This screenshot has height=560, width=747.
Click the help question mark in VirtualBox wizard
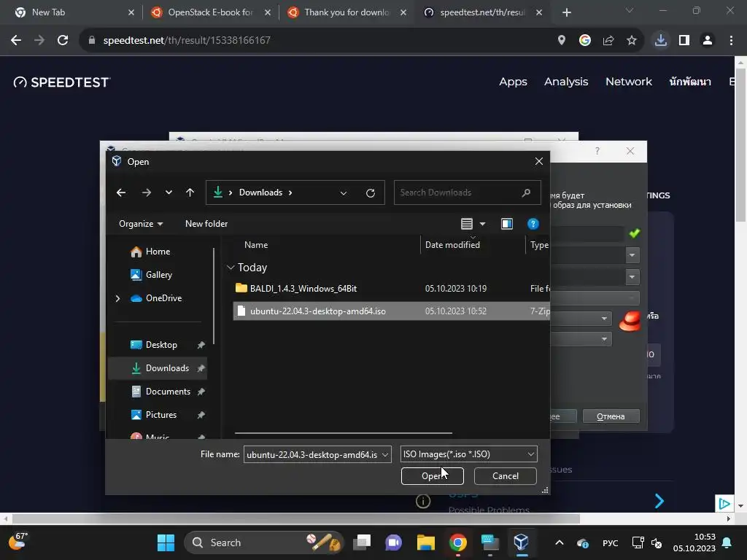[597, 151]
